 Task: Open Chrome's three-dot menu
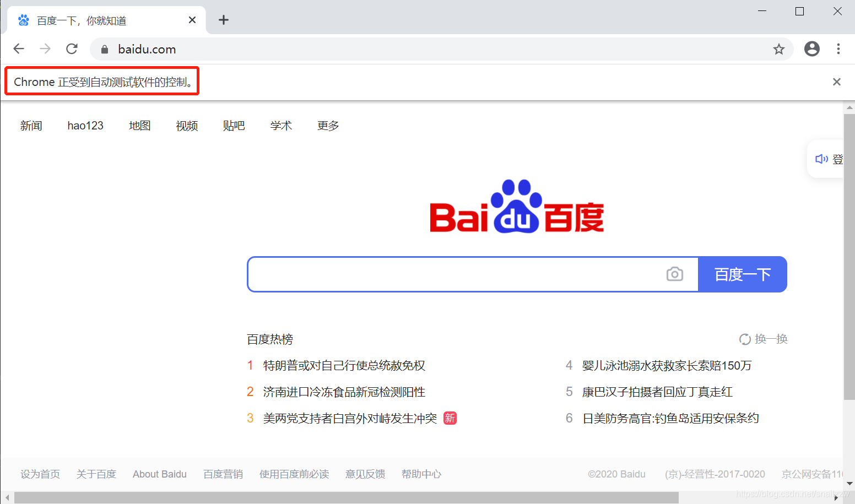tap(838, 49)
